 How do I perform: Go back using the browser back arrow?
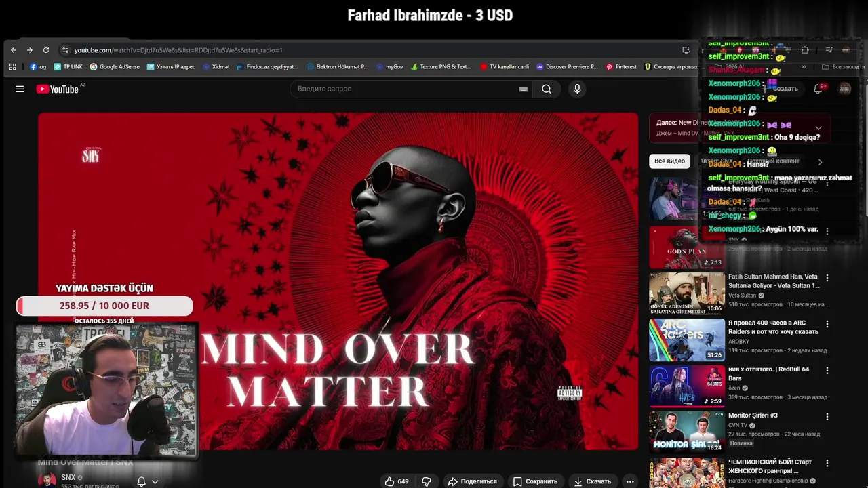[x=14, y=50]
